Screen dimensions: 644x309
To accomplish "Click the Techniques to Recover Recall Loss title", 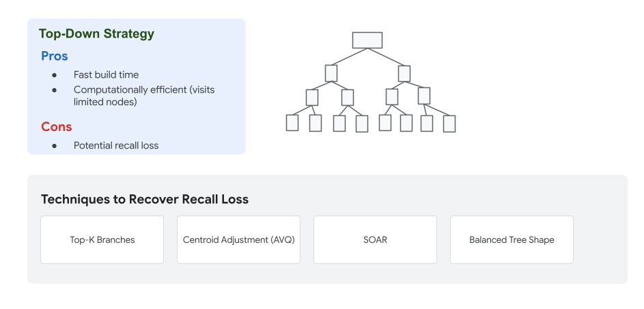I will click(145, 199).
